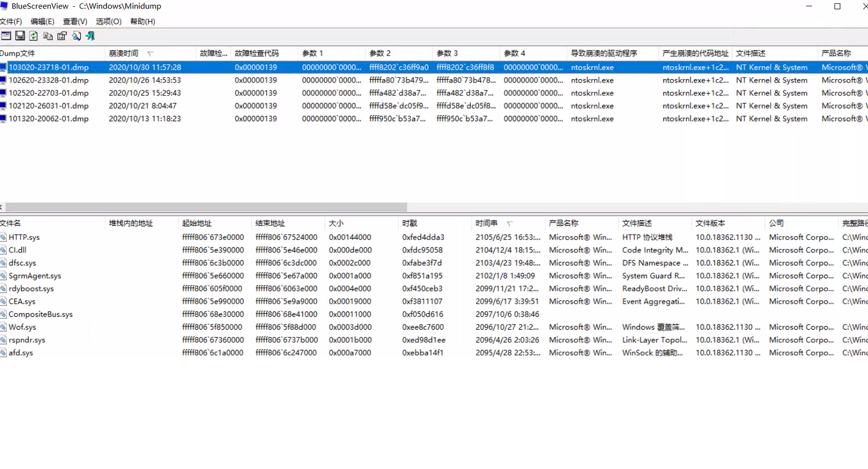Open the Advanced Options toolbar icon
This screenshot has width=868, height=469.
[x=6, y=36]
